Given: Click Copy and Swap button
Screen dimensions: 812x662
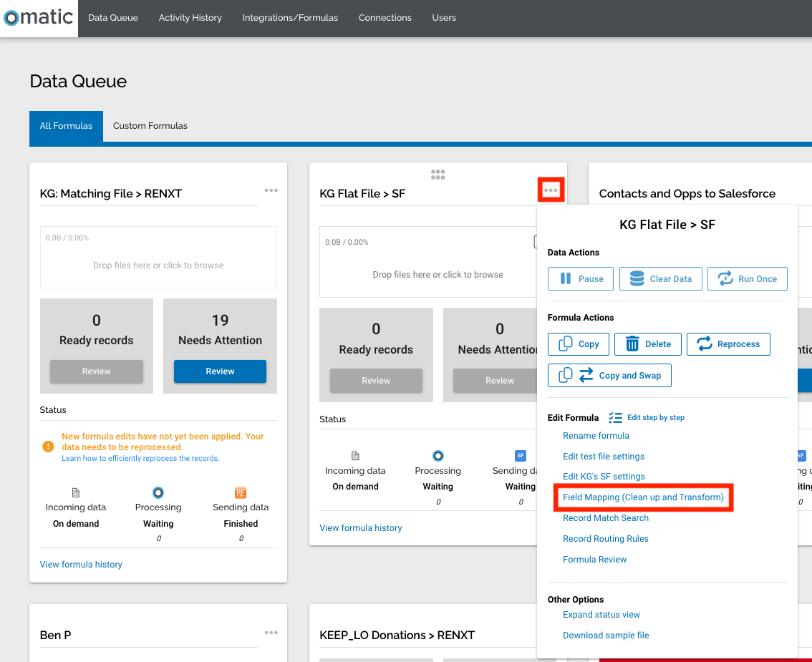Looking at the screenshot, I should 609,376.
